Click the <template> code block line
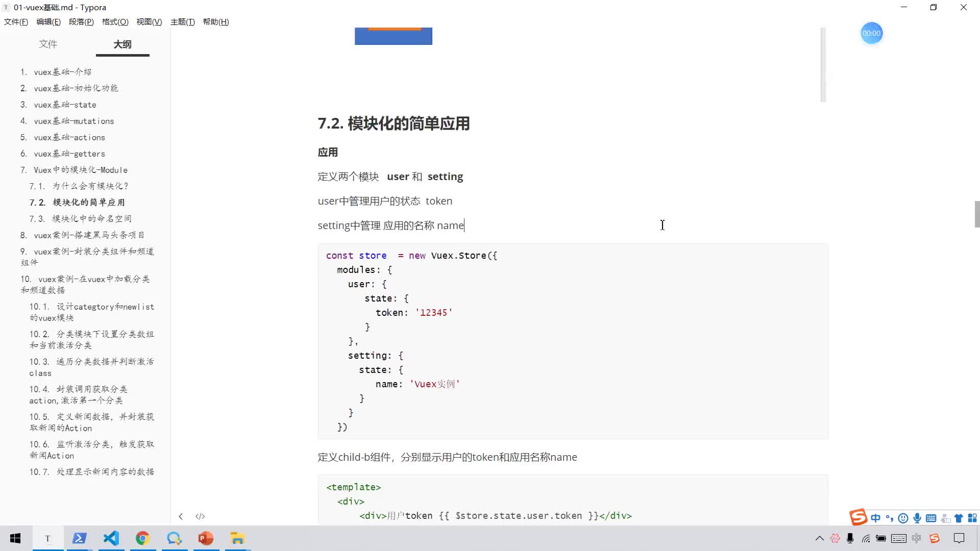 tap(353, 487)
